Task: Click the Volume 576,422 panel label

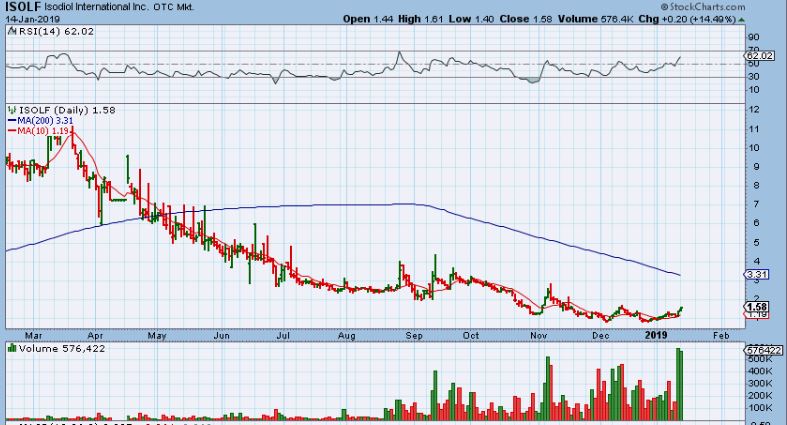Action: [x=62, y=348]
